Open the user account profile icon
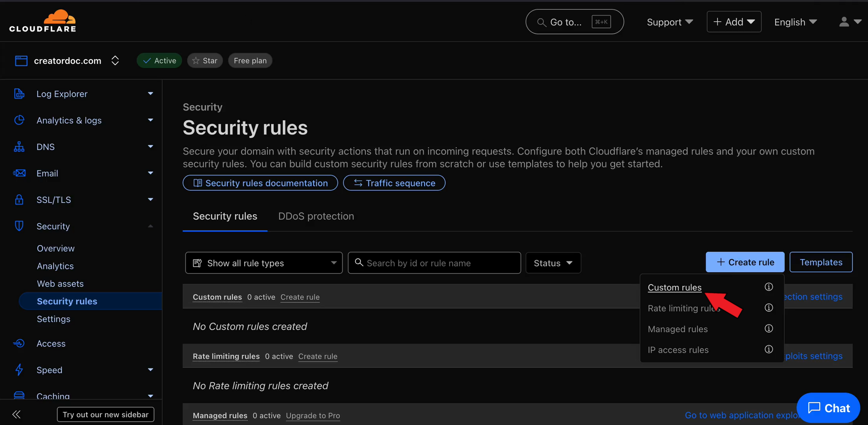Viewport: 868px width, 425px height. pyautogui.click(x=844, y=22)
